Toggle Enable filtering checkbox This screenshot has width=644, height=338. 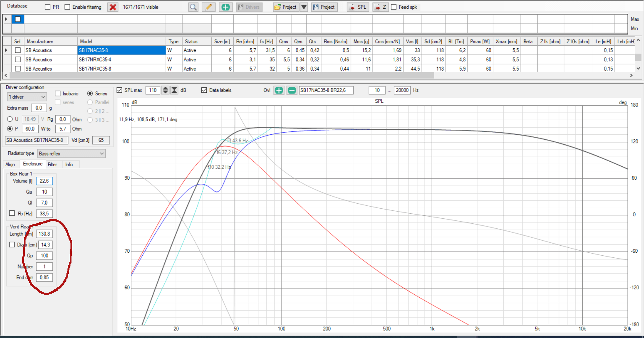[x=67, y=7]
